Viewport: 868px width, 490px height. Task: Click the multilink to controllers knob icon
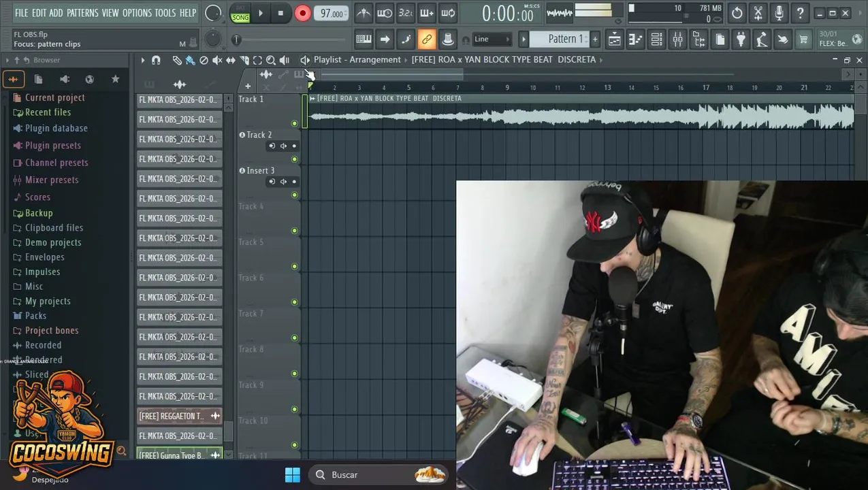448,39
